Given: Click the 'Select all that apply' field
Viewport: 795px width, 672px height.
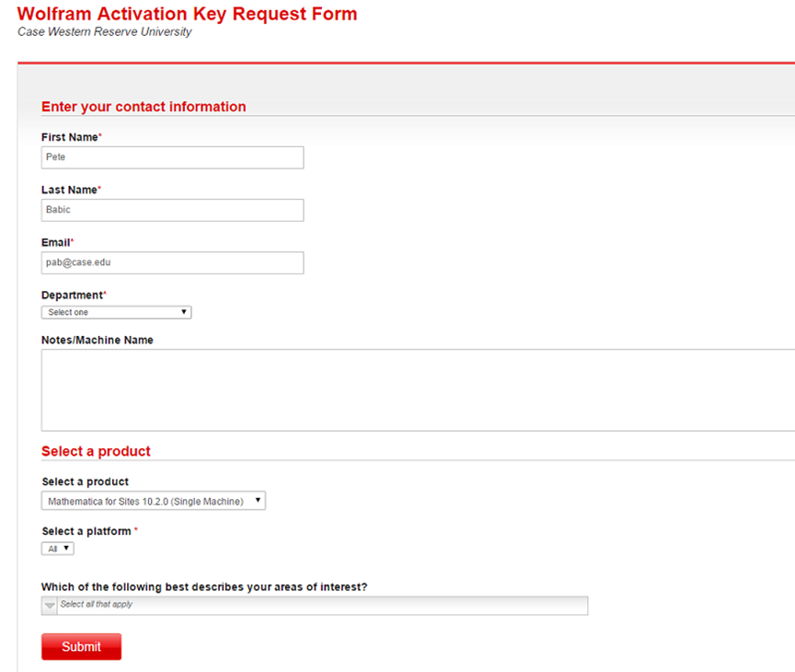Looking at the screenshot, I should 322,606.
